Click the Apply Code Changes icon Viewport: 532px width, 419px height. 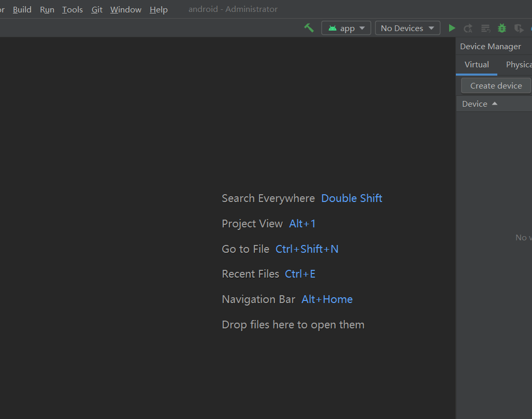(485, 28)
